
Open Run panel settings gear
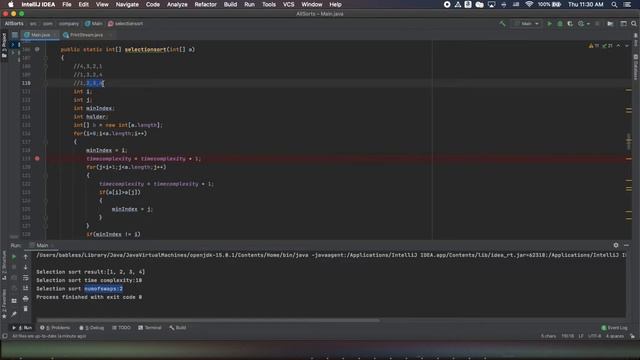616,245
